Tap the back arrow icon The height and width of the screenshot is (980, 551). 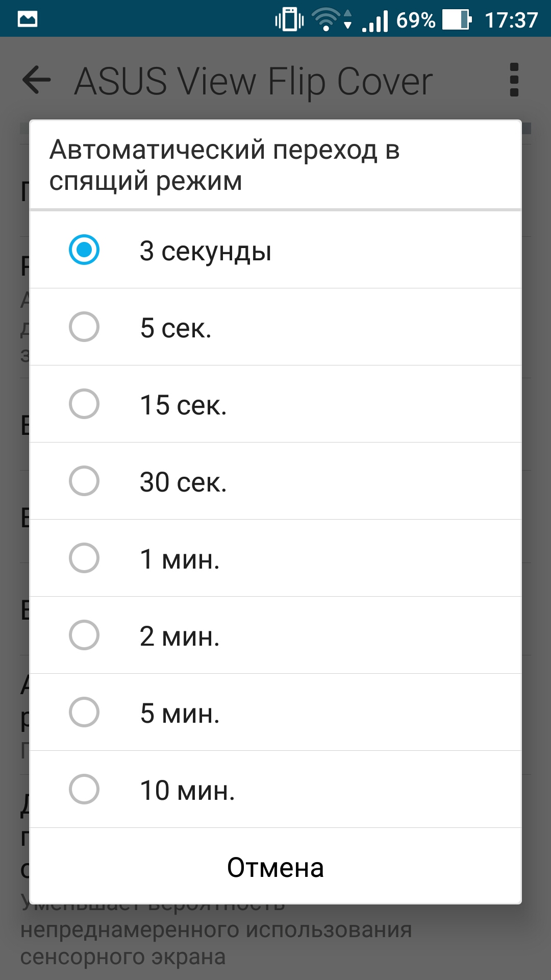(x=37, y=80)
